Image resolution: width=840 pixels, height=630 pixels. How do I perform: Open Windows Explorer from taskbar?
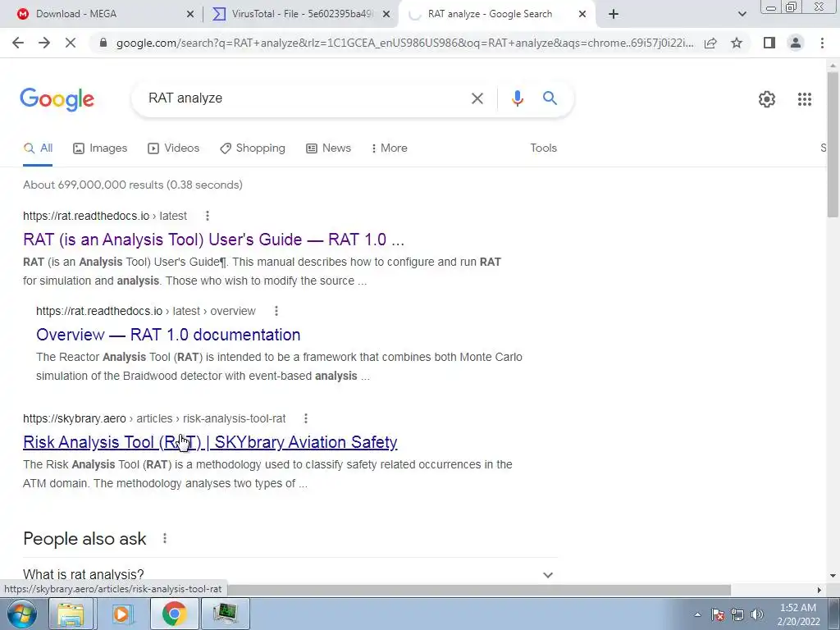(71, 614)
